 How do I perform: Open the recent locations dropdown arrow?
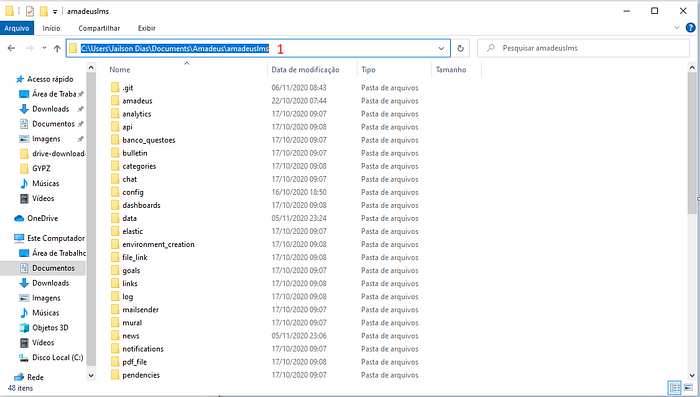click(x=44, y=48)
